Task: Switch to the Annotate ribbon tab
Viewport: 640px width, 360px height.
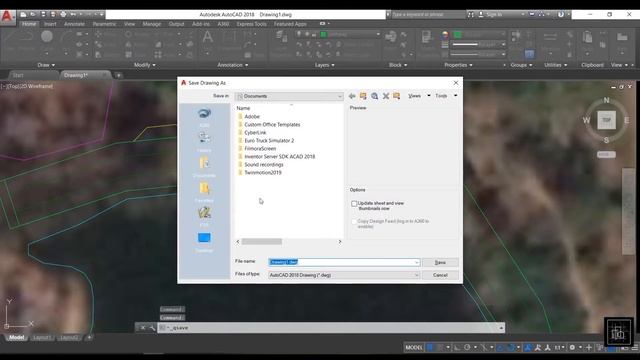Action: point(74,24)
